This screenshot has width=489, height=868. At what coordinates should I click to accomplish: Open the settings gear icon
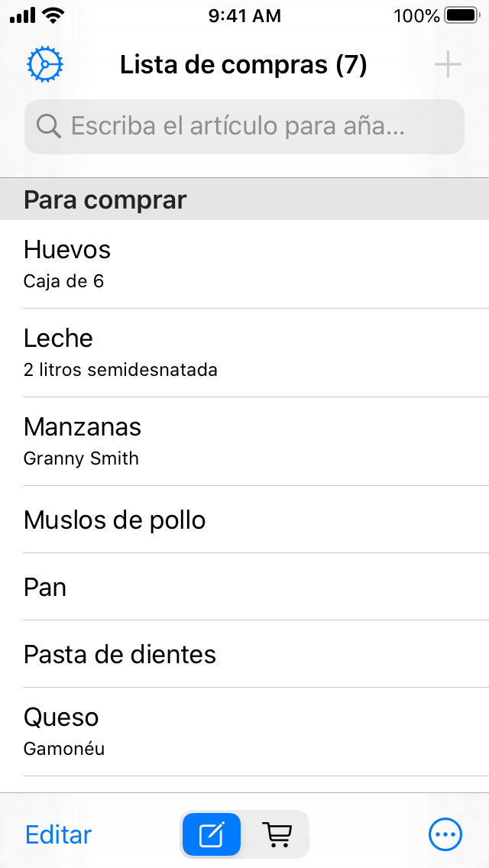pos(45,65)
